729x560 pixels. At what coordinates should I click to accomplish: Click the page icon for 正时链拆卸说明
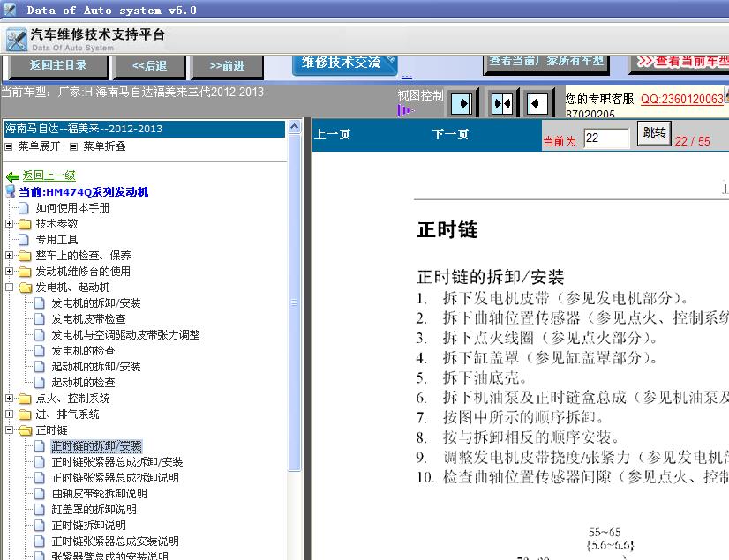coord(40,526)
